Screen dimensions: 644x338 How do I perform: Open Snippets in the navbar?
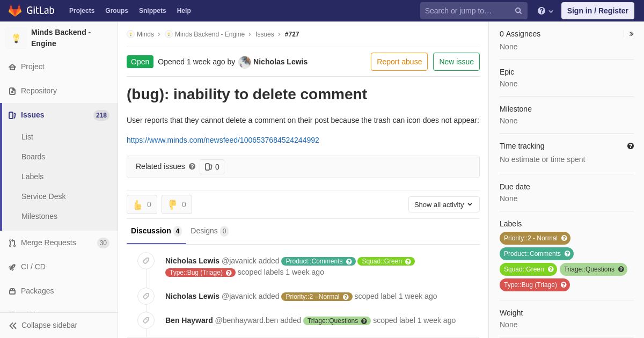pos(152,11)
